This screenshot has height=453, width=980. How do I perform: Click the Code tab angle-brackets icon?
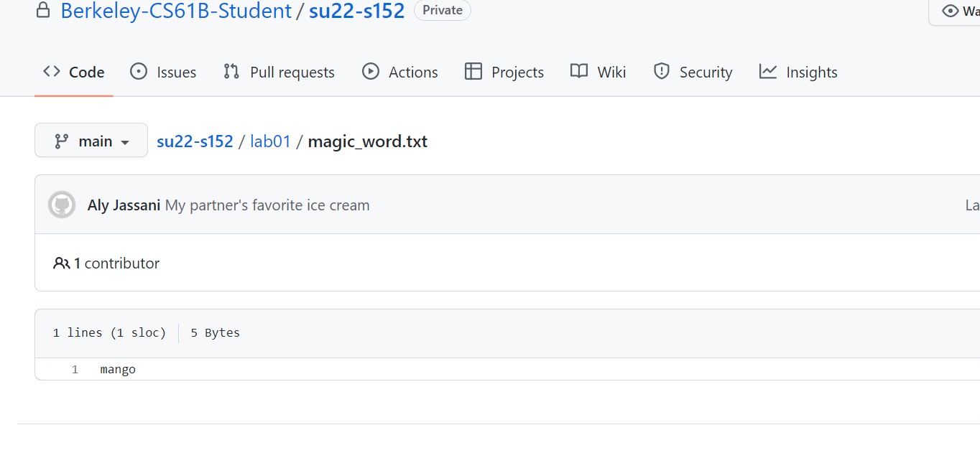[52, 72]
